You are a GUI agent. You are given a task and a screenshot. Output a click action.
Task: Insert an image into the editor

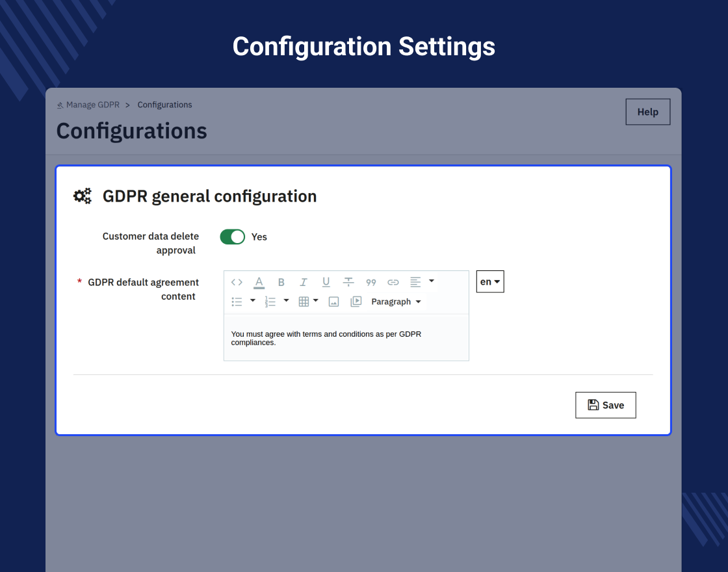pos(333,302)
